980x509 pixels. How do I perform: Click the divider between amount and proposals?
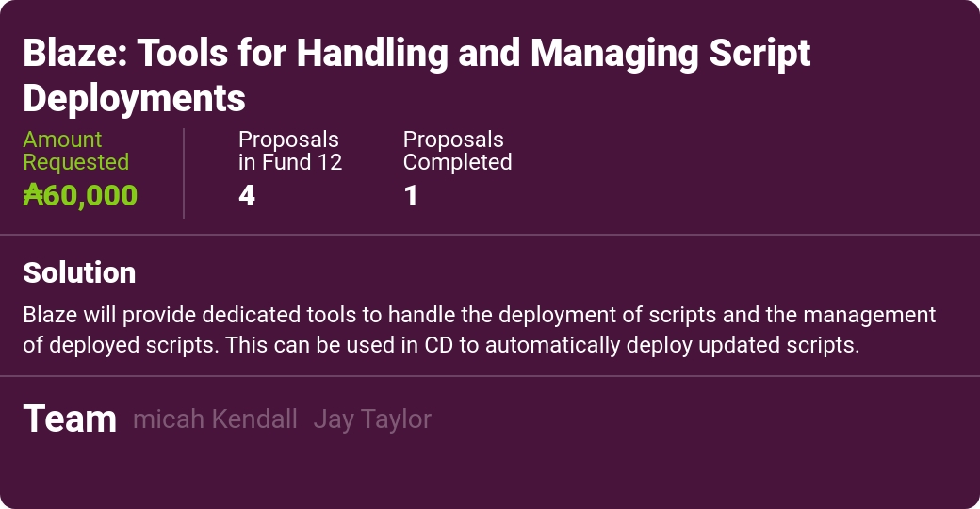[x=184, y=173]
